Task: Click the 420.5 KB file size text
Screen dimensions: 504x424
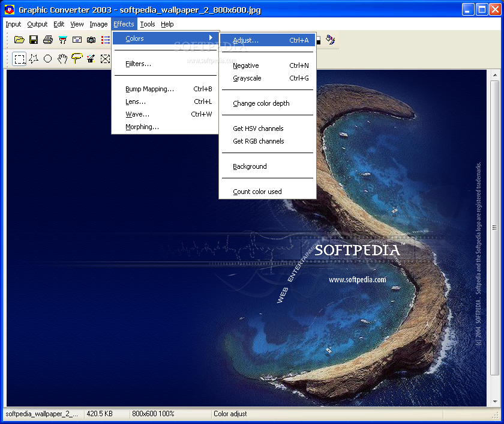Action: (x=100, y=414)
